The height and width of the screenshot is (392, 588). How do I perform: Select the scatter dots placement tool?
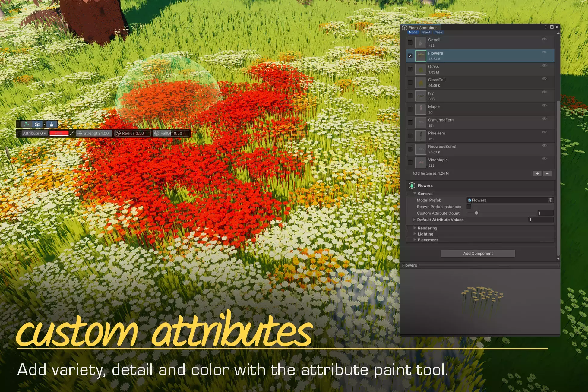coord(27,124)
